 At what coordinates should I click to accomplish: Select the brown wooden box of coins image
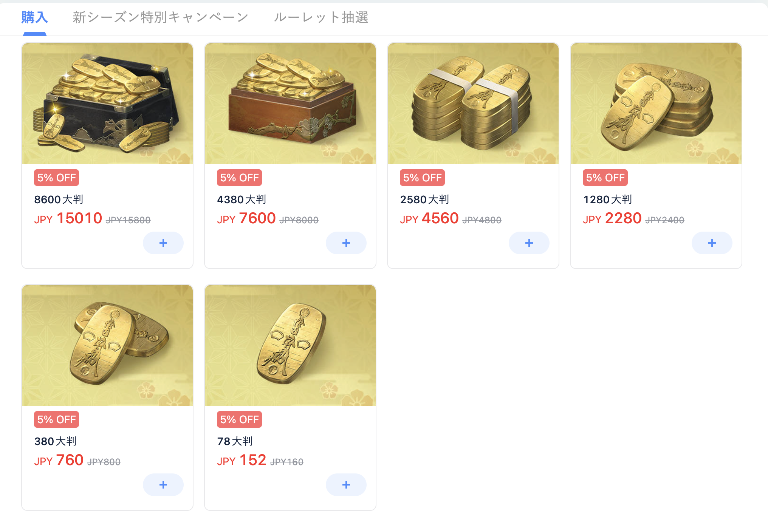[290, 104]
